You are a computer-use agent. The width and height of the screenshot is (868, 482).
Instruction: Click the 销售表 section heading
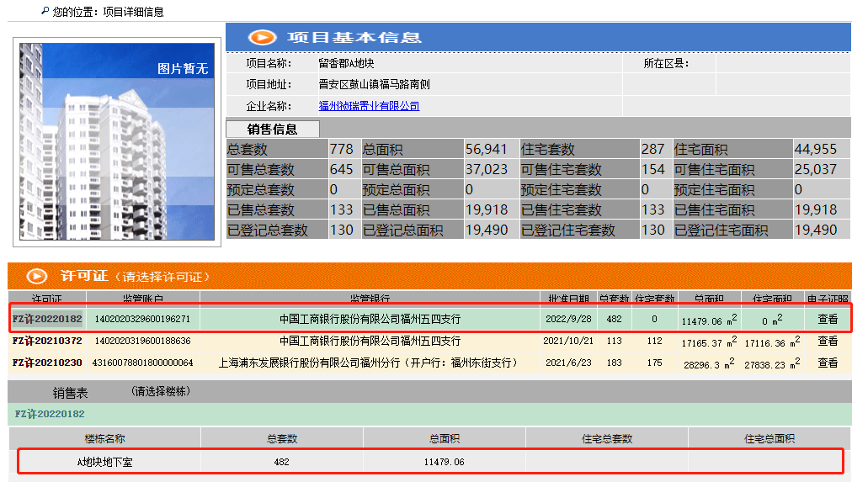click(71, 393)
